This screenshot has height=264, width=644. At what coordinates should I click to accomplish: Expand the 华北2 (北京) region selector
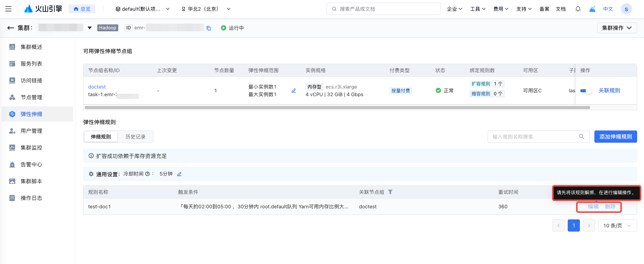[x=206, y=9]
